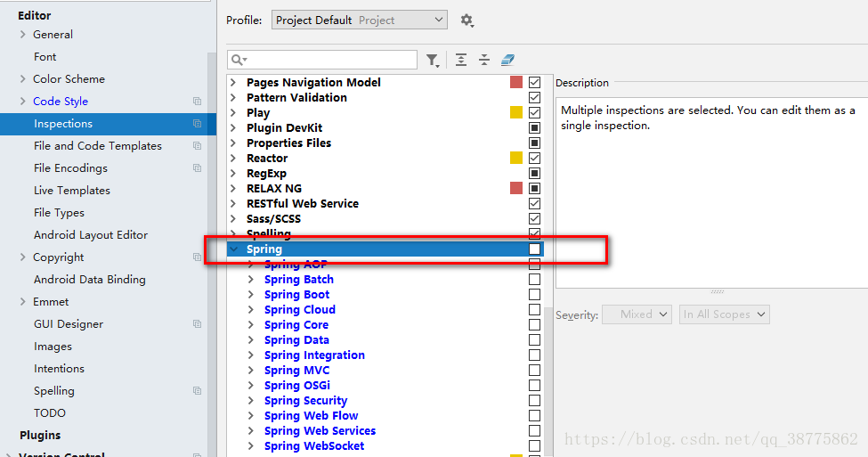This screenshot has height=457, width=868.
Task: Open File and Code Templates settings
Action: click(x=97, y=146)
